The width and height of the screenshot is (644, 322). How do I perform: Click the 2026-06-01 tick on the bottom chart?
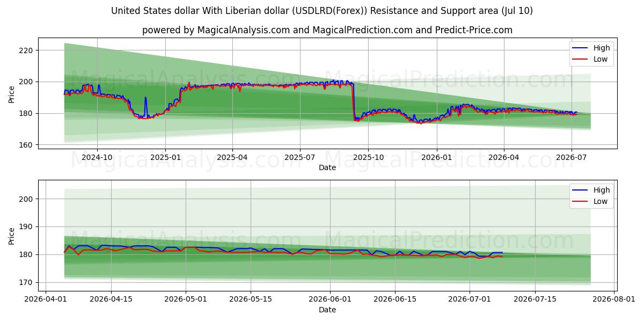click(x=330, y=299)
